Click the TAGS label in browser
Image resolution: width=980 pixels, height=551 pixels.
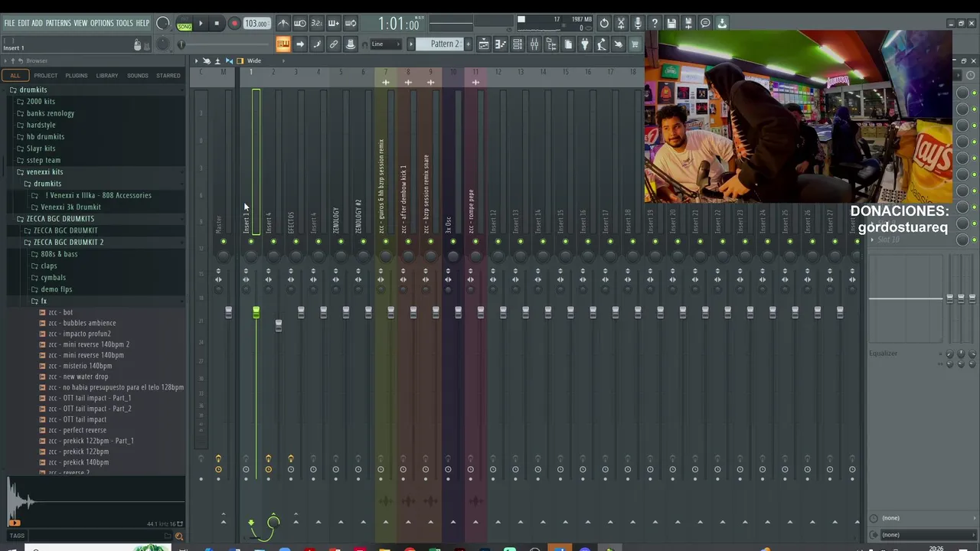coord(17,536)
